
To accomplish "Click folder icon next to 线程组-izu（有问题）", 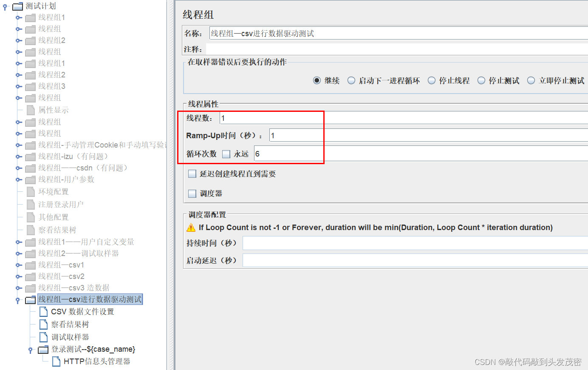I will (30, 157).
